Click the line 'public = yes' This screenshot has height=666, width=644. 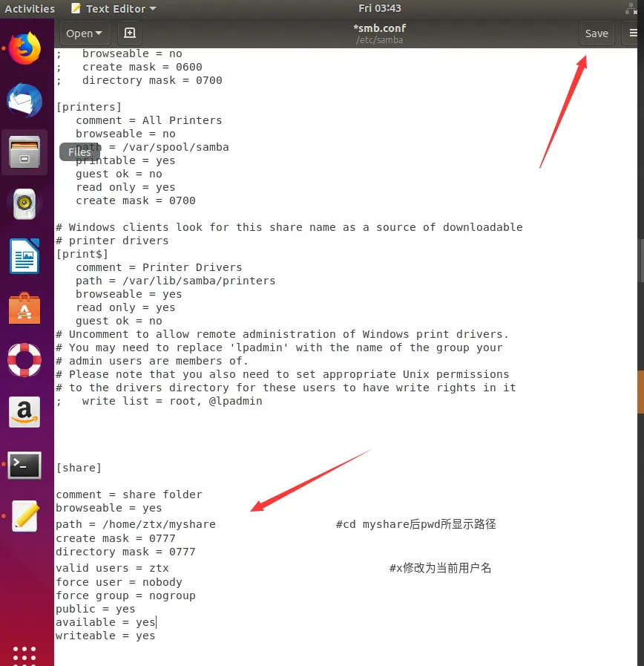pos(96,609)
